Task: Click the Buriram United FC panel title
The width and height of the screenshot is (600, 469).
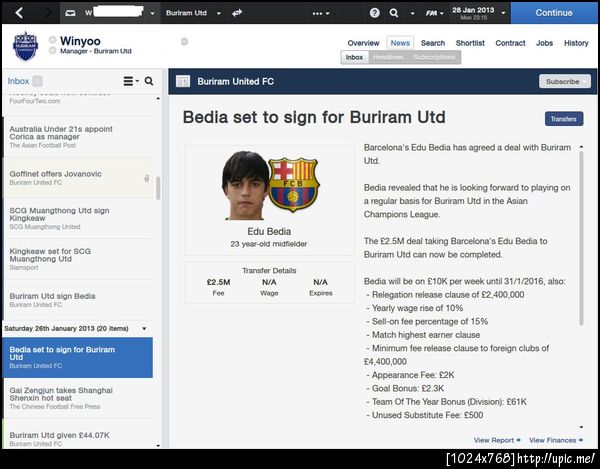Action: click(x=235, y=81)
